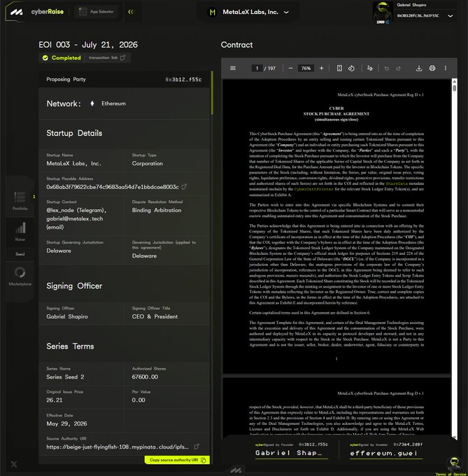Click the Binding Arbitration value

pyautogui.click(x=157, y=210)
